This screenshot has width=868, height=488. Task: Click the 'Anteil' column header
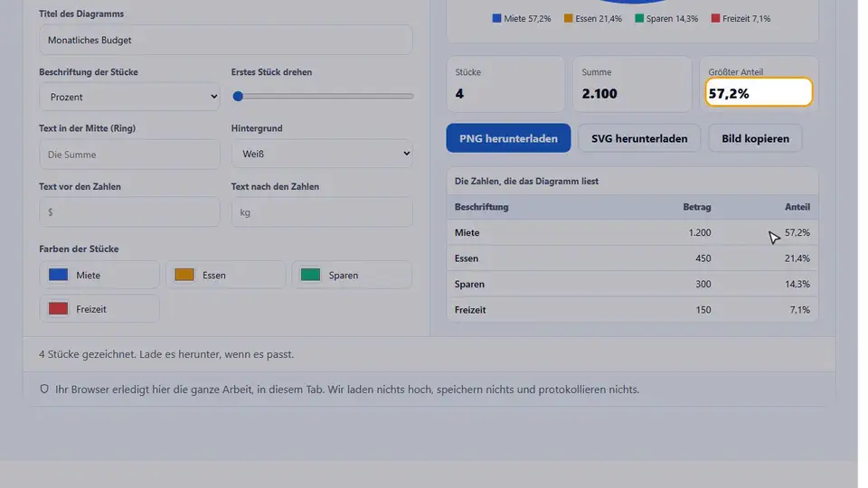[x=797, y=207]
